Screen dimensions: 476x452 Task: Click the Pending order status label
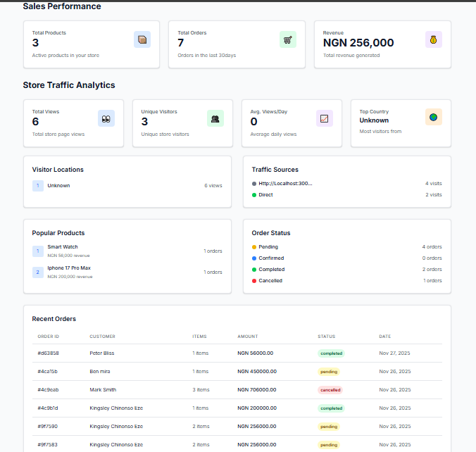pos(268,247)
